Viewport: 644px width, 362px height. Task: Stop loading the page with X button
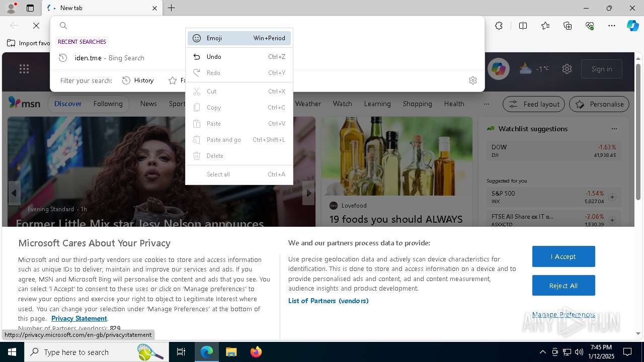tap(36, 26)
